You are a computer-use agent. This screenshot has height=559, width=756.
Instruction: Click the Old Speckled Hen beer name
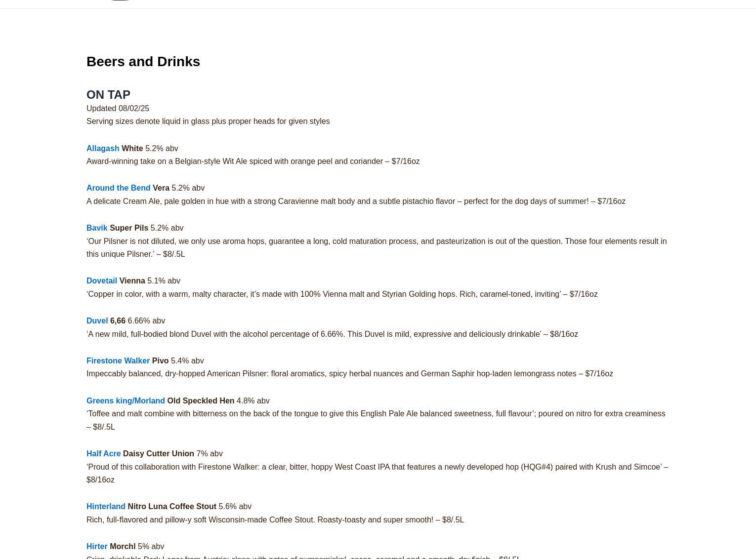point(201,400)
